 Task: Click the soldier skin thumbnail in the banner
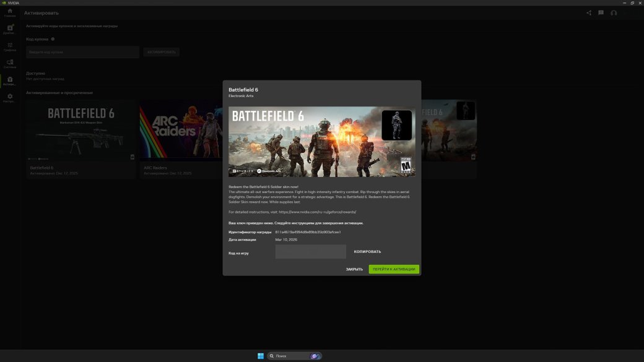[397, 125]
